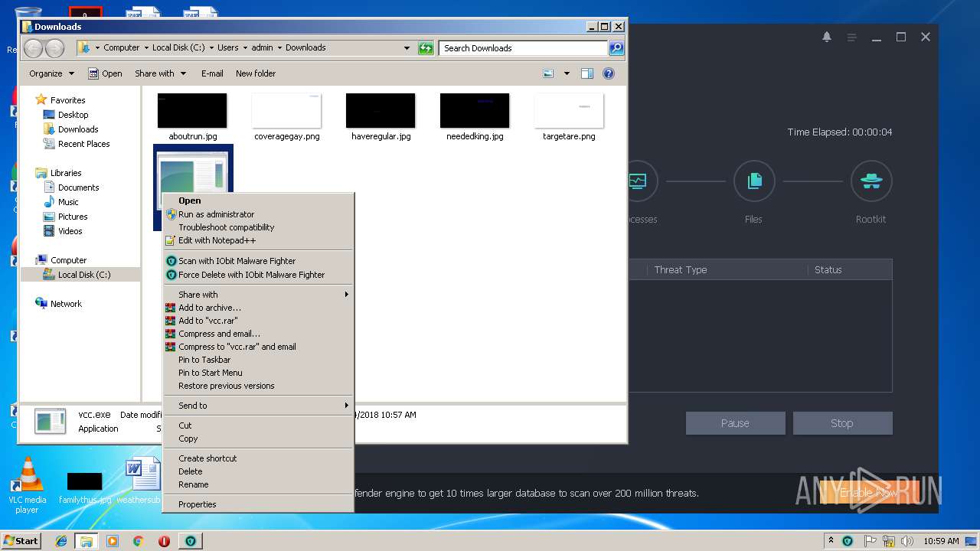Expand the Share with toolbar dropdown
The width and height of the screenshot is (980, 551).
coord(160,73)
